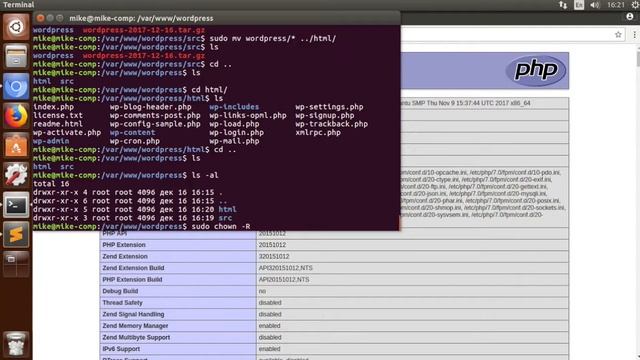The image size is (640, 360).
Task: Click the 'Zend Extension' row label
Action: tap(125, 256)
